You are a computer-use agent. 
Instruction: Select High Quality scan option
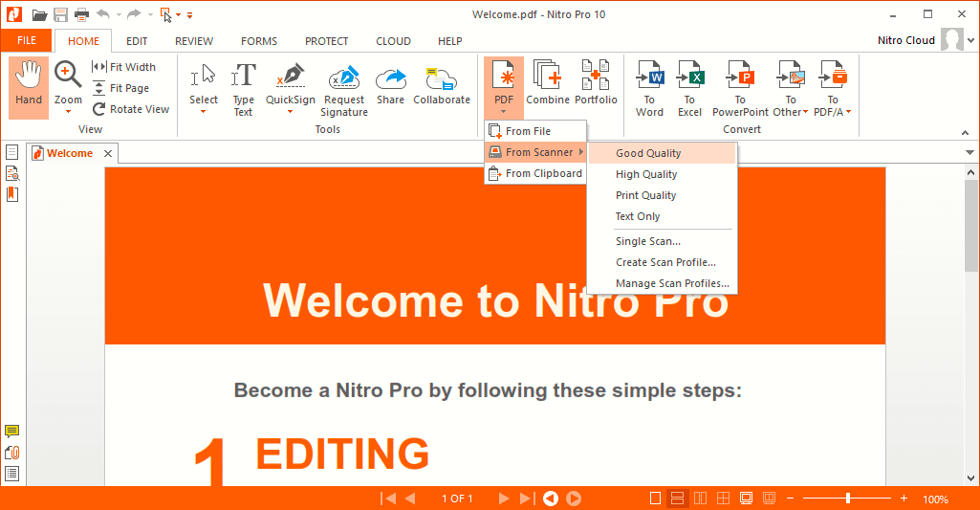(663, 174)
